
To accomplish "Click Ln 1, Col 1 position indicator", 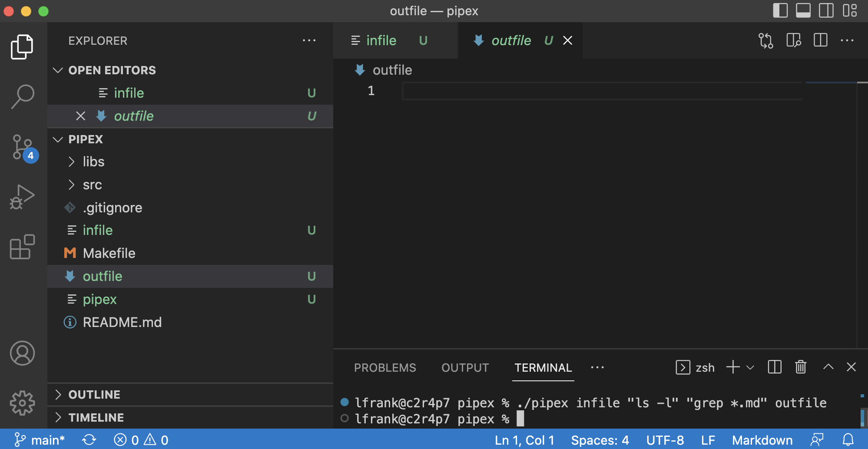I will pos(524,440).
